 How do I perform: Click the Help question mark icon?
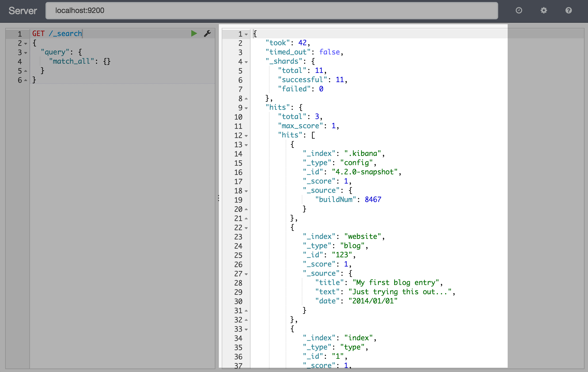point(569,11)
